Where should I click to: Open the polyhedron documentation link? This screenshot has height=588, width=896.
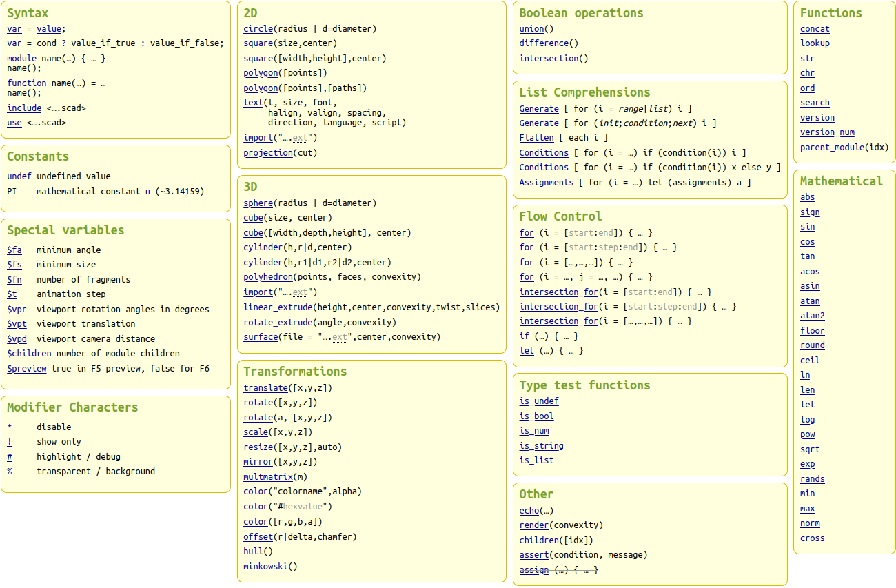268,277
